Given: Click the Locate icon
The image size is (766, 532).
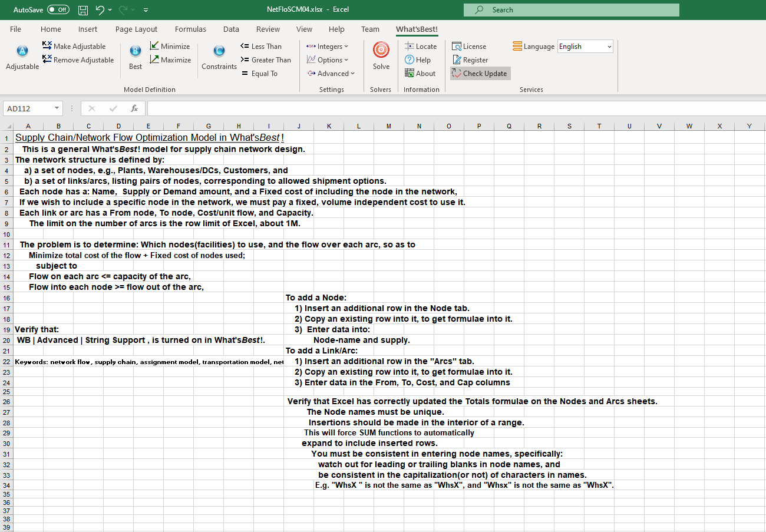Looking at the screenshot, I should coord(410,46).
